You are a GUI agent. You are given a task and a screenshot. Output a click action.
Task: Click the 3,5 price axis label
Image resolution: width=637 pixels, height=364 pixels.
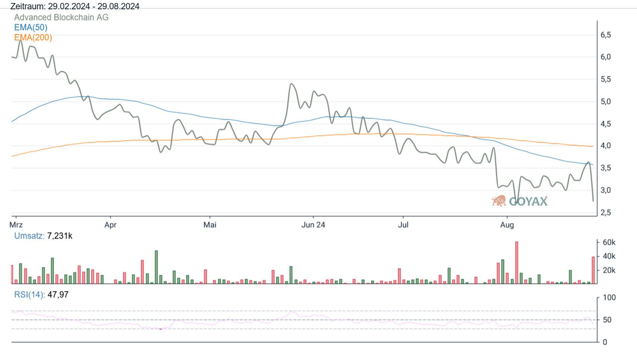pyautogui.click(x=606, y=168)
